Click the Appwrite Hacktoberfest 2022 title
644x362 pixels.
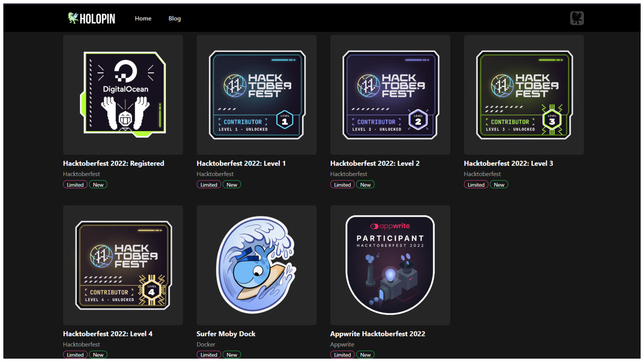click(x=377, y=334)
